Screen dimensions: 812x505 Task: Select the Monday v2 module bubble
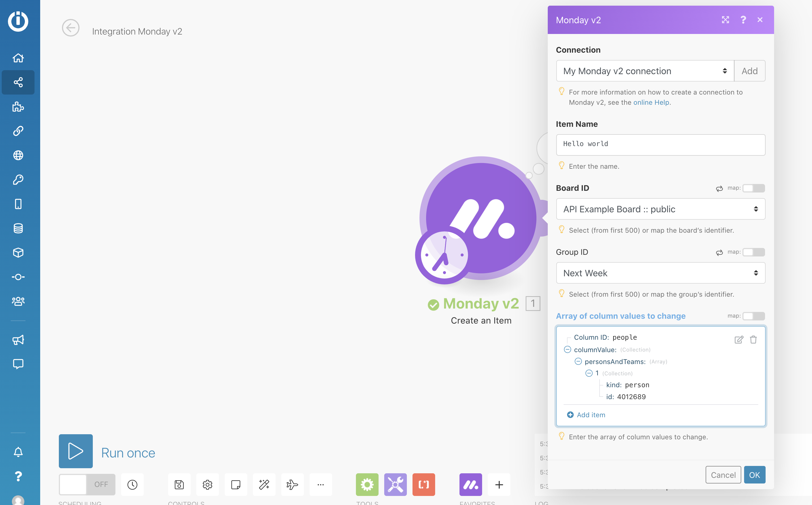[481, 218]
